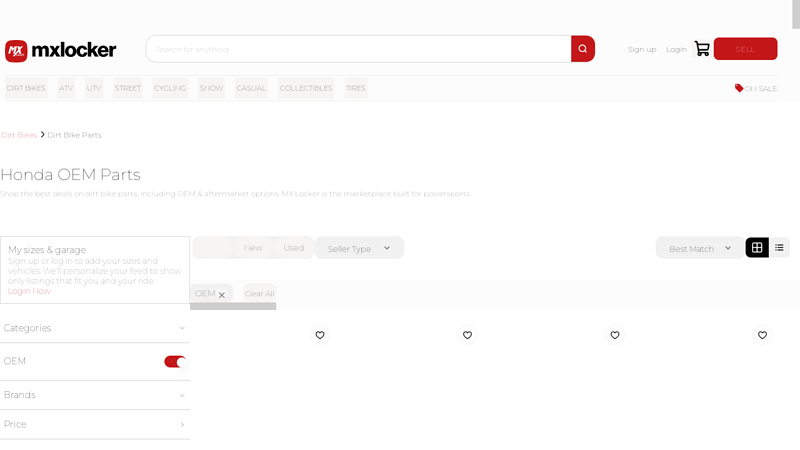The height and width of the screenshot is (450, 800).
Task: Select the New condition filter
Action: tap(253, 248)
